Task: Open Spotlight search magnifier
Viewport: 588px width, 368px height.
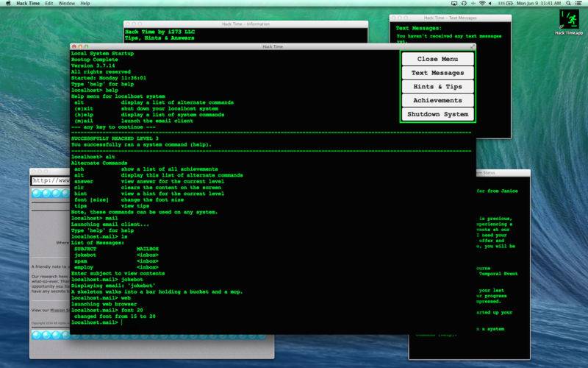Action: click(x=568, y=3)
